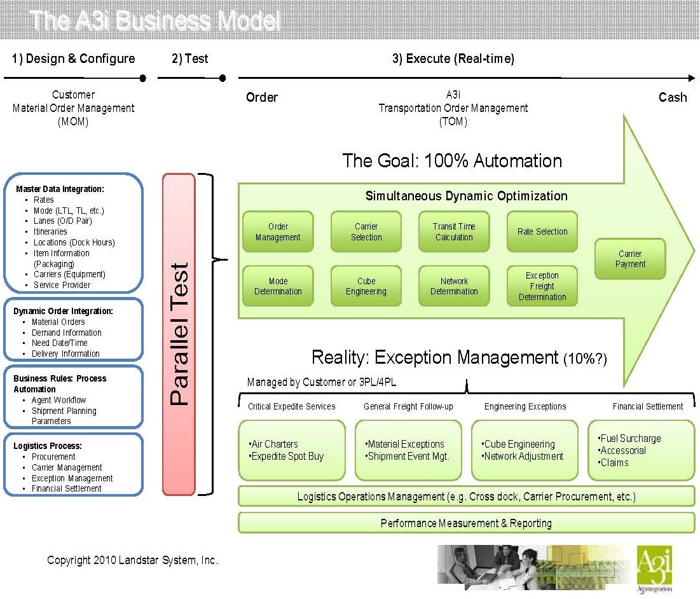The image size is (700, 599).
Task: Select the "3) Execute (Real-time)" phase heading
Action: pyautogui.click(x=453, y=59)
